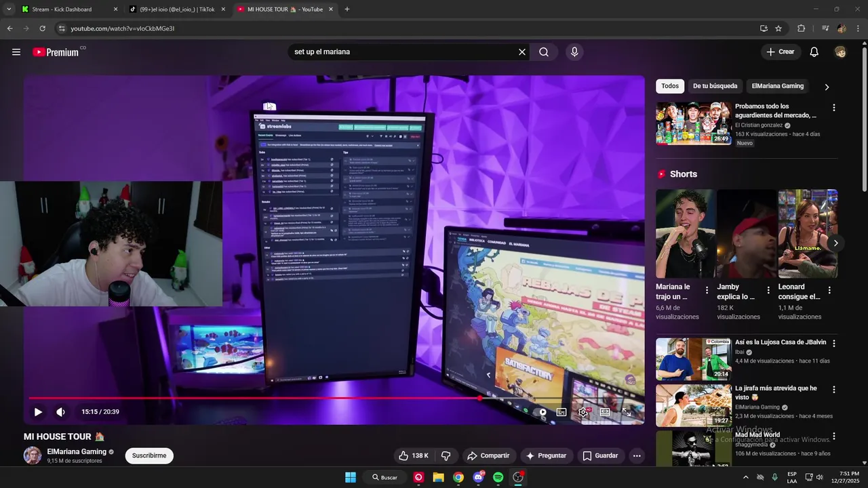Screen dimensions: 868x488
Task: Open ElMariana Gaming channel name
Action: click(x=77, y=451)
